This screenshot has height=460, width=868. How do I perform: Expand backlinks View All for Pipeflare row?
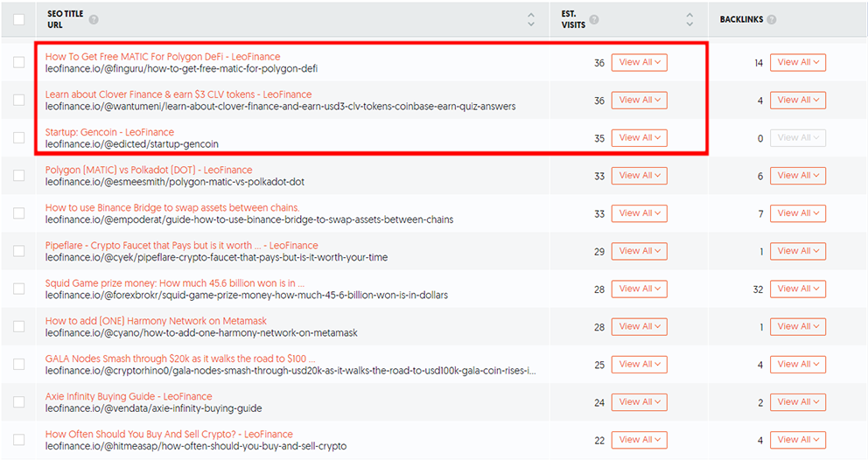[x=798, y=251]
